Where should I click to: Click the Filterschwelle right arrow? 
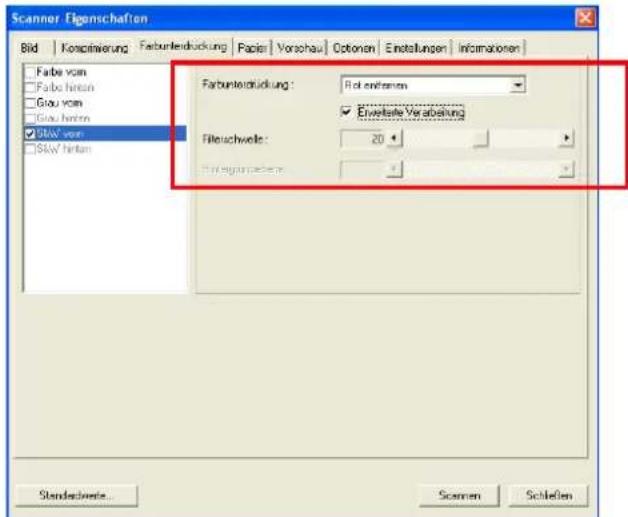(566, 139)
